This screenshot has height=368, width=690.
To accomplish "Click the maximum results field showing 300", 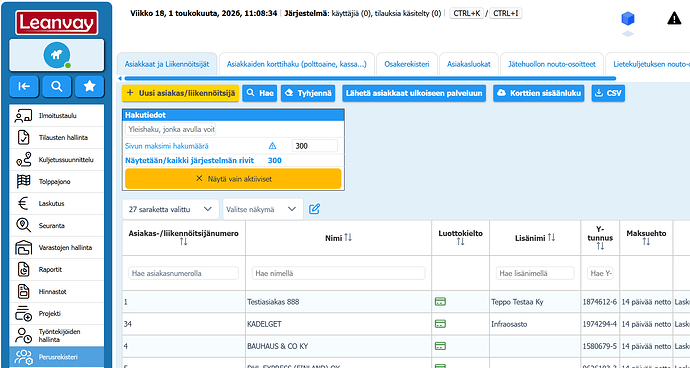I will tap(315, 146).
